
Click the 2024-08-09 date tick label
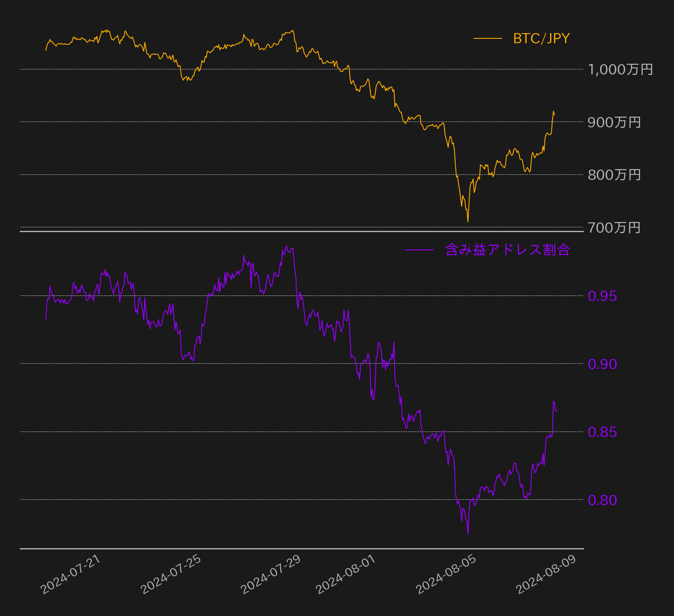click(x=546, y=574)
